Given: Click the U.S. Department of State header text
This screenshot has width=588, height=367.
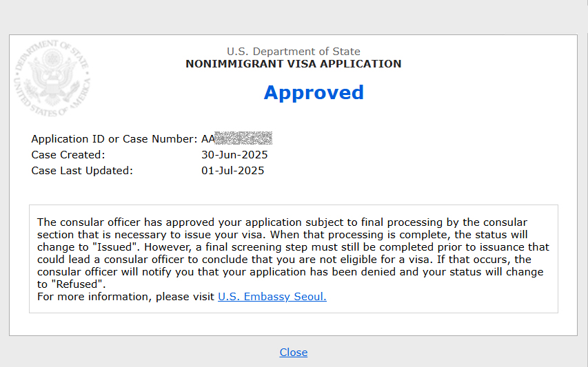Looking at the screenshot, I should (293, 52).
